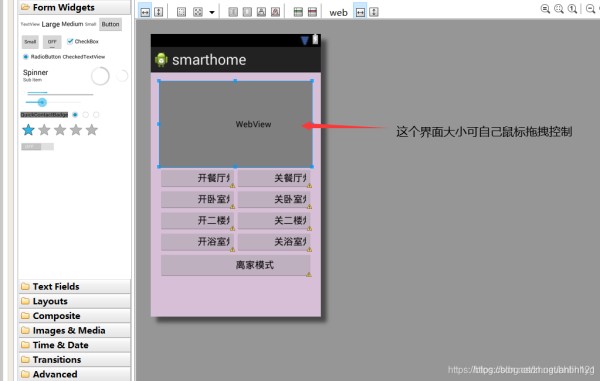The image size is (600, 381).
Task: Click the green add row icon
Action: (x=298, y=12)
